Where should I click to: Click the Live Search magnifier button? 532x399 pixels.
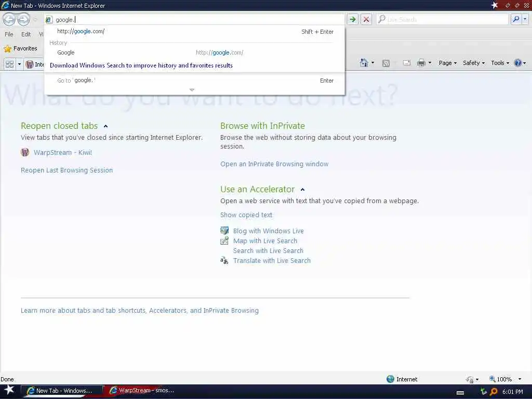516,19
